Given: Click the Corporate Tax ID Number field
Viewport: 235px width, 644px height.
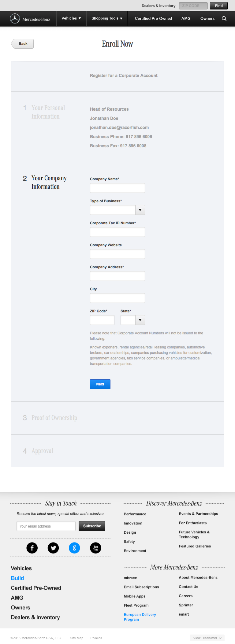Looking at the screenshot, I should [117, 232].
